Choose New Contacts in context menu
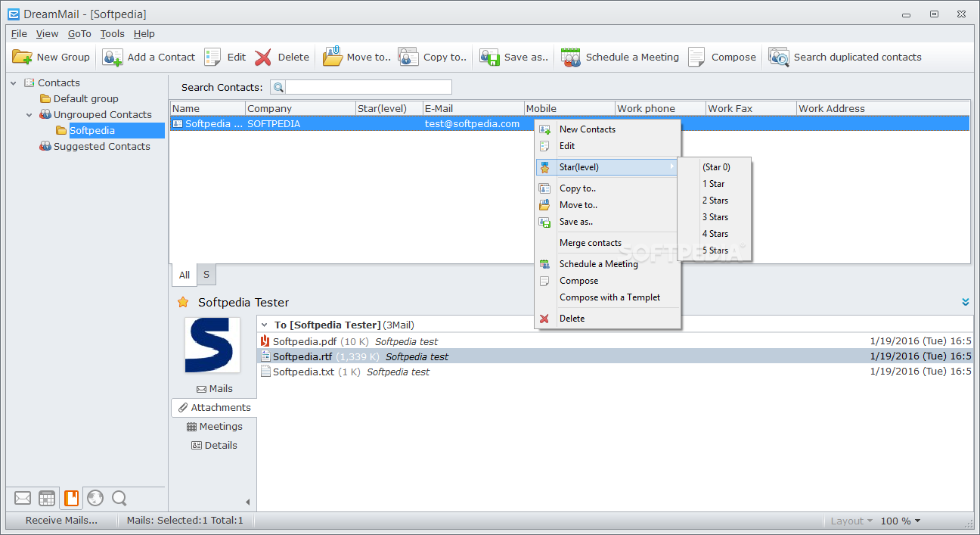Screen dimensions: 980x535 point(608,129)
